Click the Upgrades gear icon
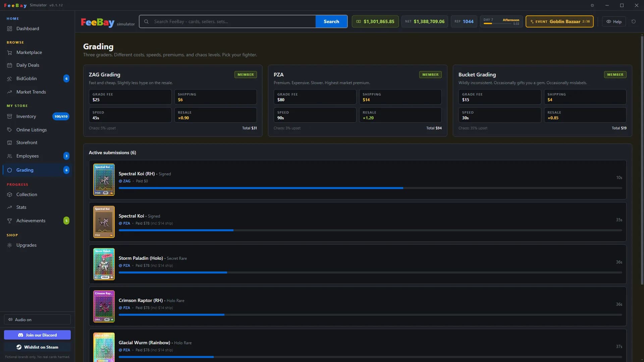644x362 pixels. [9, 245]
